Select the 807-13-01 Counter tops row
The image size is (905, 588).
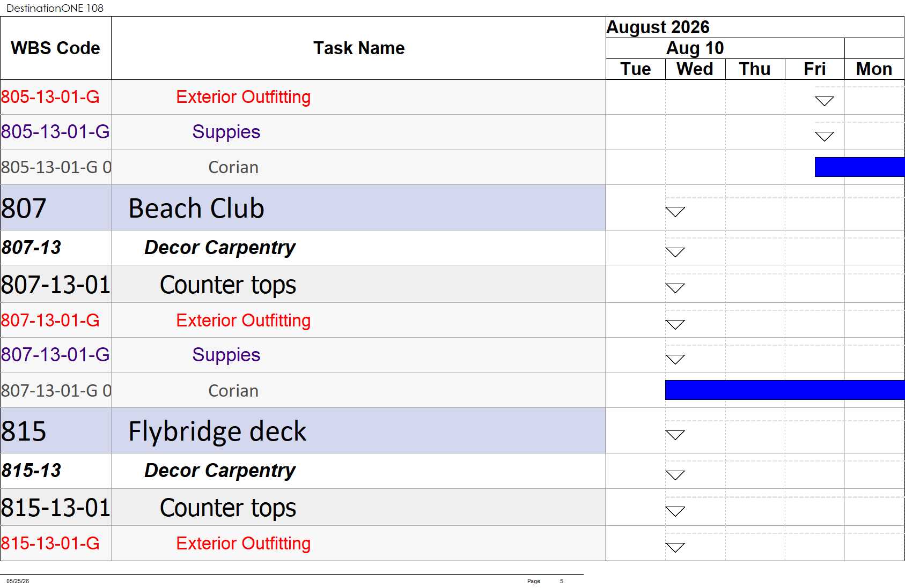coord(303,284)
